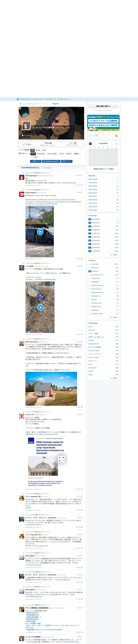Click the Twitter bird icon beside the profile name
The image size is (138, 644).
[33, 128]
